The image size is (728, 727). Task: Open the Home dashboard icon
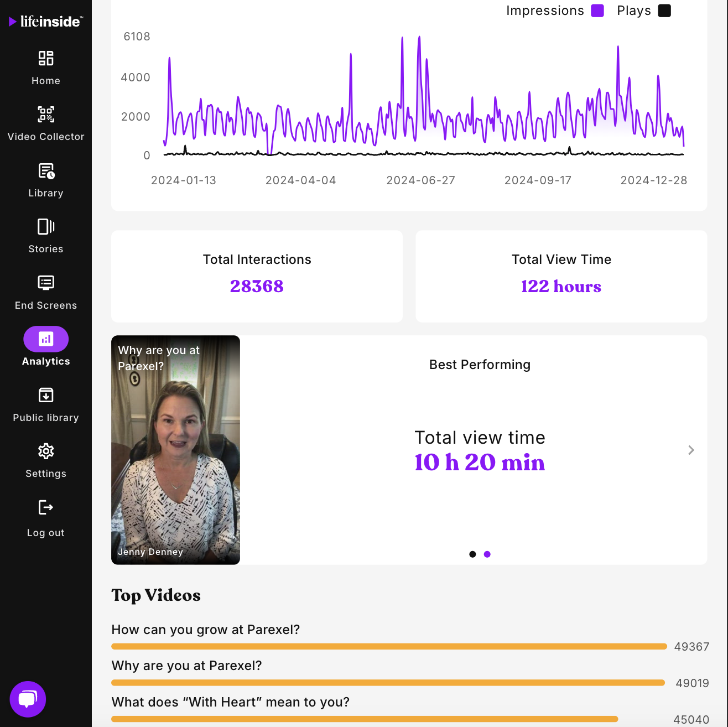click(x=46, y=58)
